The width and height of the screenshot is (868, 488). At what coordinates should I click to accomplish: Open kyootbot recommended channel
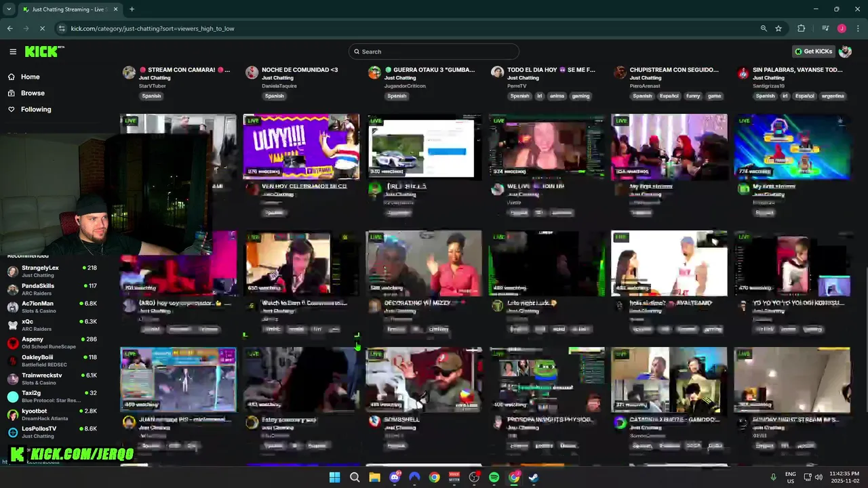(53, 414)
